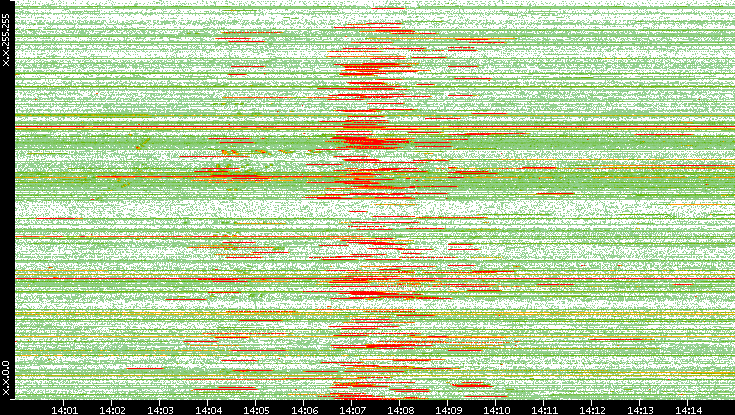
Task: Click the 14:06 time marker
Action: click(304, 408)
